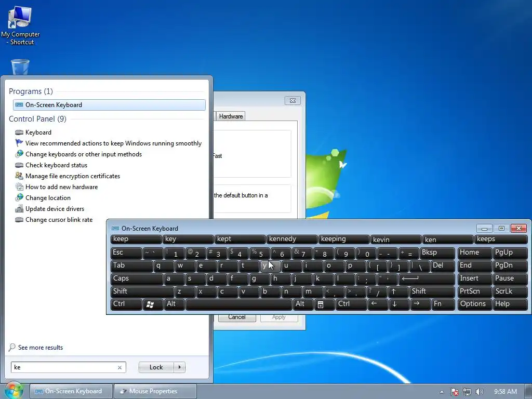532x399 pixels.
Task: Choose prediction word "keeping"
Action: tap(344, 239)
